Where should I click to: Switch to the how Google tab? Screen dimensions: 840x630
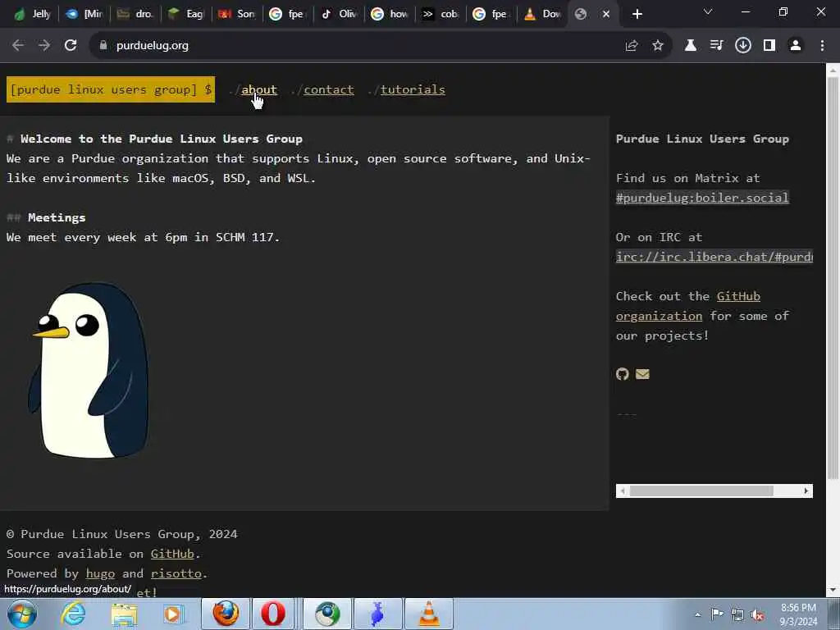[390, 14]
